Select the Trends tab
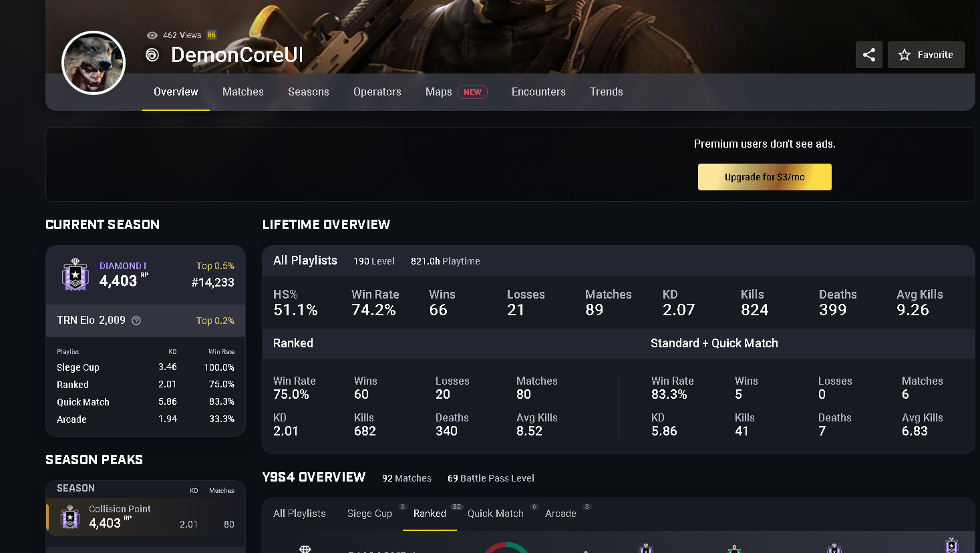980x553 pixels. (x=606, y=92)
